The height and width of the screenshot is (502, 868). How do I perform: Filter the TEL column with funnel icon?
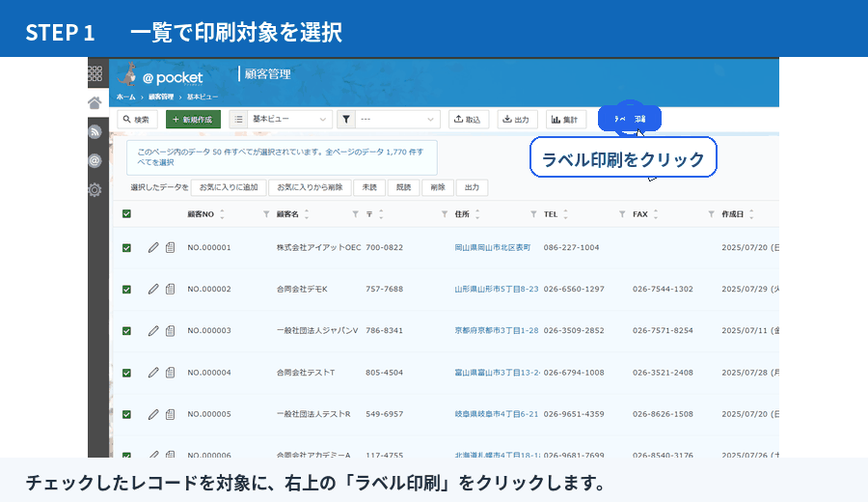pyautogui.click(x=622, y=214)
